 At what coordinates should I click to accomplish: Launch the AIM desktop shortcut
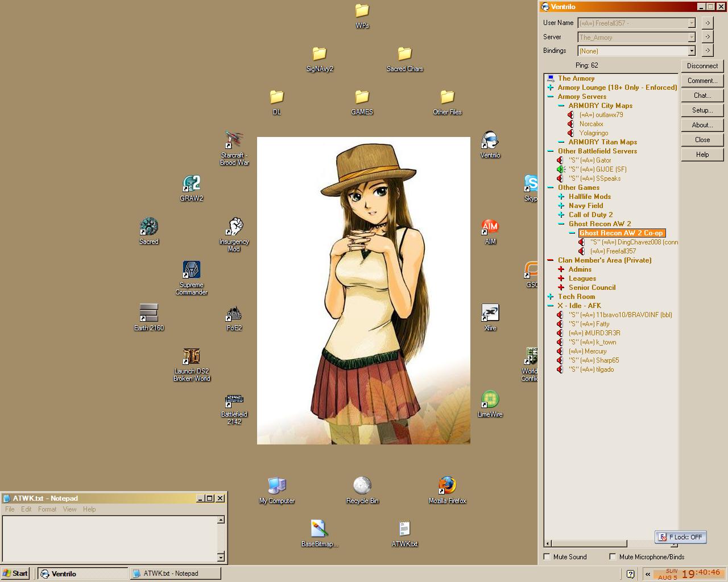tap(490, 227)
